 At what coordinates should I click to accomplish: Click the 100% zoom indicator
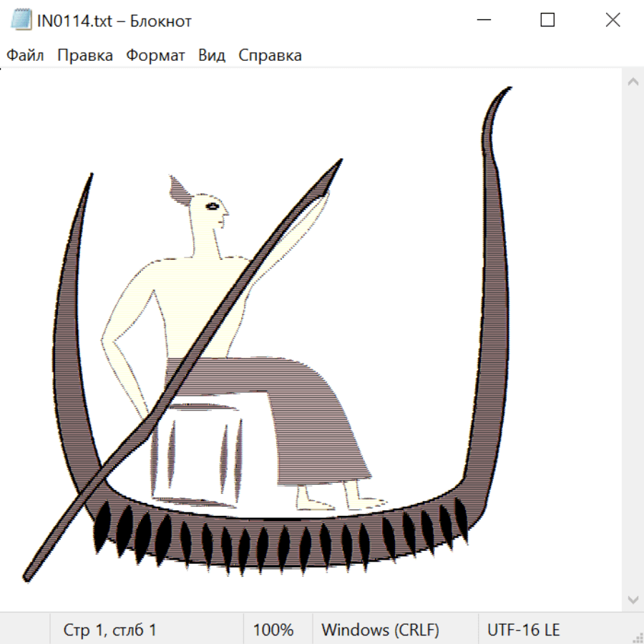coord(273,630)
